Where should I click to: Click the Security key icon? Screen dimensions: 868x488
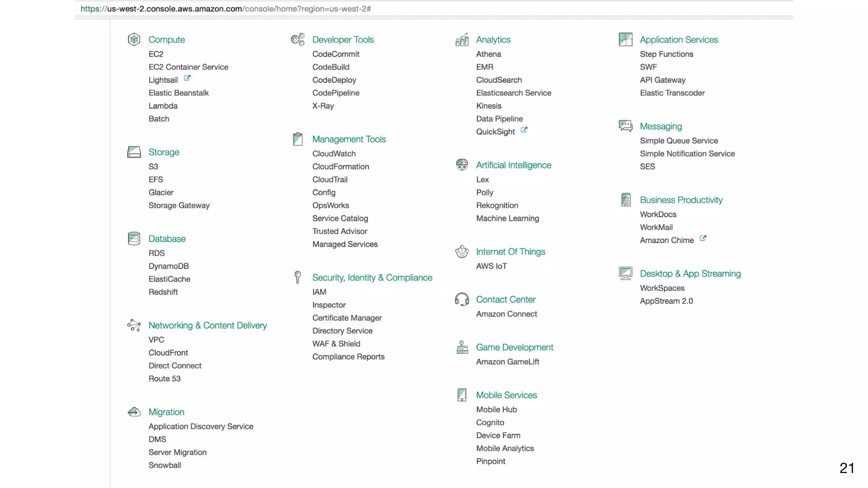point(298,277)
